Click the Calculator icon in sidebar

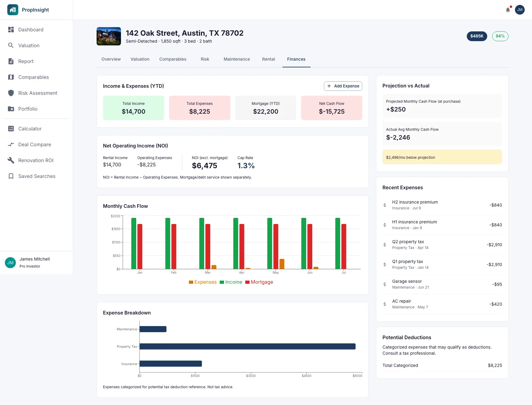point(11,129)
